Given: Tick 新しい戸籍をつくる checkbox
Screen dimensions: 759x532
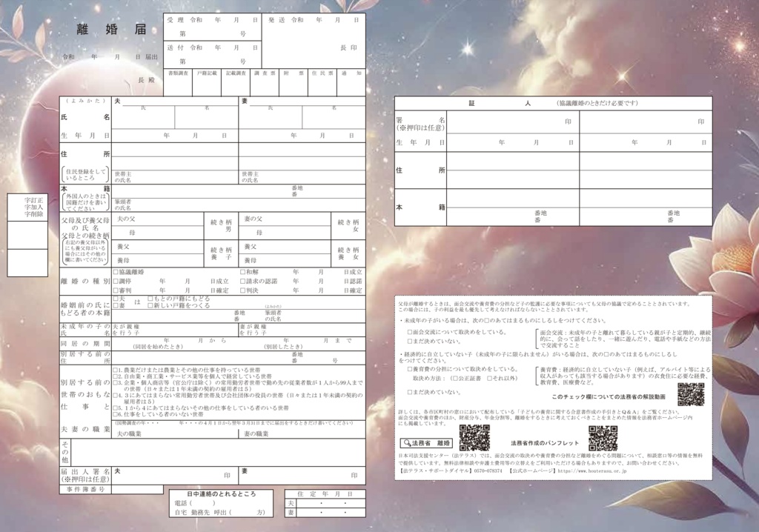Looking at the screenshot, I should [x=150, y=306].
